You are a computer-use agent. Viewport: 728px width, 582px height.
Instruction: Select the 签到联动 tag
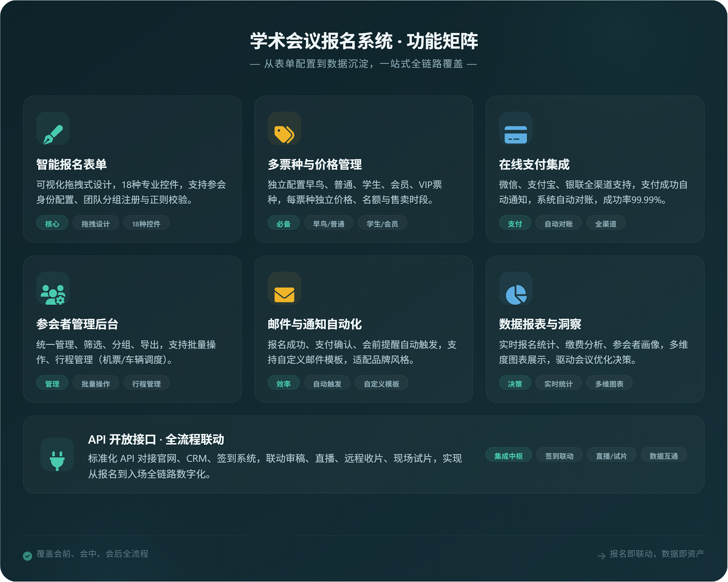pos(559,456)
